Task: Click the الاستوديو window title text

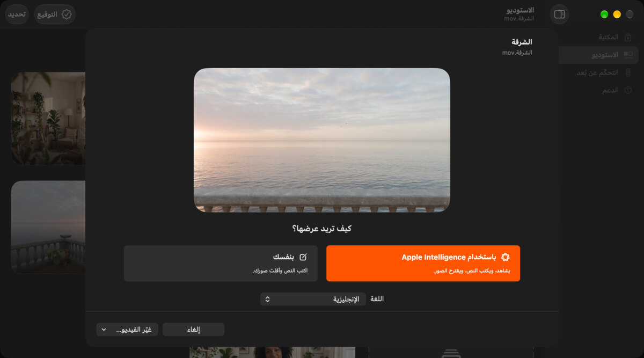Action: click(x=520, y=10)
